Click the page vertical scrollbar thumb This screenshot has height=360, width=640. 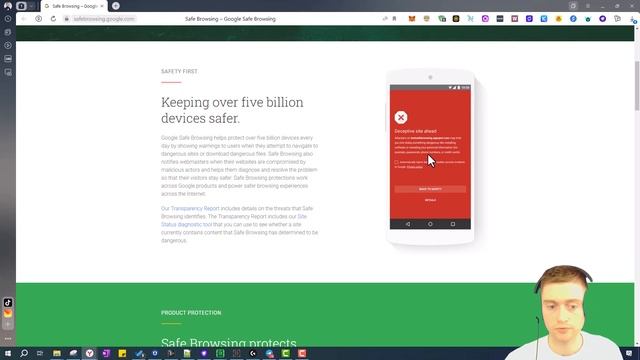tap(637, 85)
